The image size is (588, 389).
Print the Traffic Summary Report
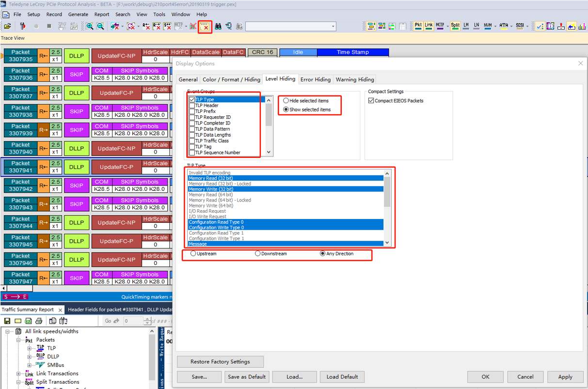pyautogui.click(x=40, y=321)
